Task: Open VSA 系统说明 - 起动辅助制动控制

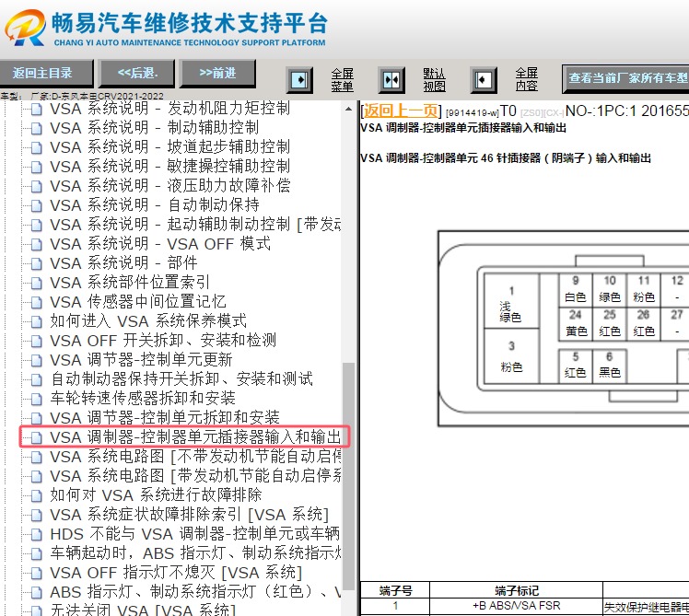Action: pyautogui.click(x=195, y=225)
